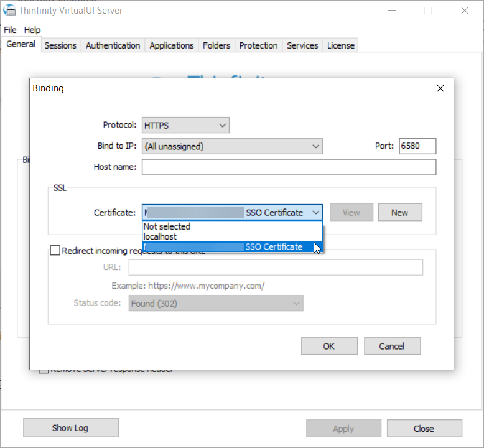Click the Port field showing 6580
484x448 pixels.
(417, 146)
